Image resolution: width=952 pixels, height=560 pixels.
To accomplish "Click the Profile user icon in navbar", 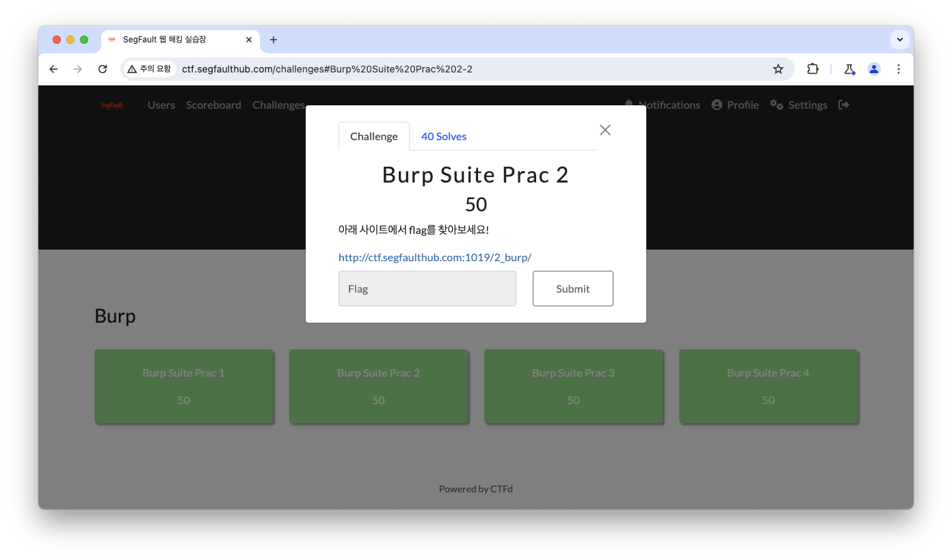I will coord(717,105).
